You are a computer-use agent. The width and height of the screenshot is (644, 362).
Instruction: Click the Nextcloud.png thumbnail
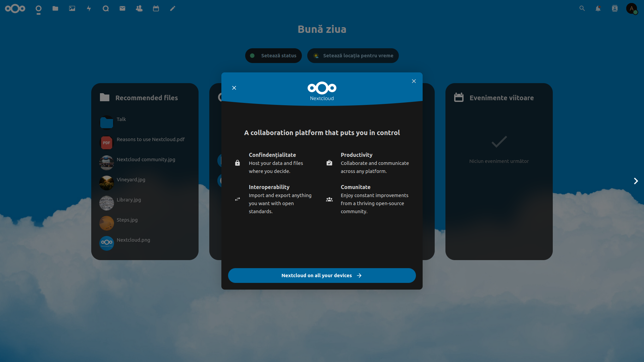click(107, 243)
